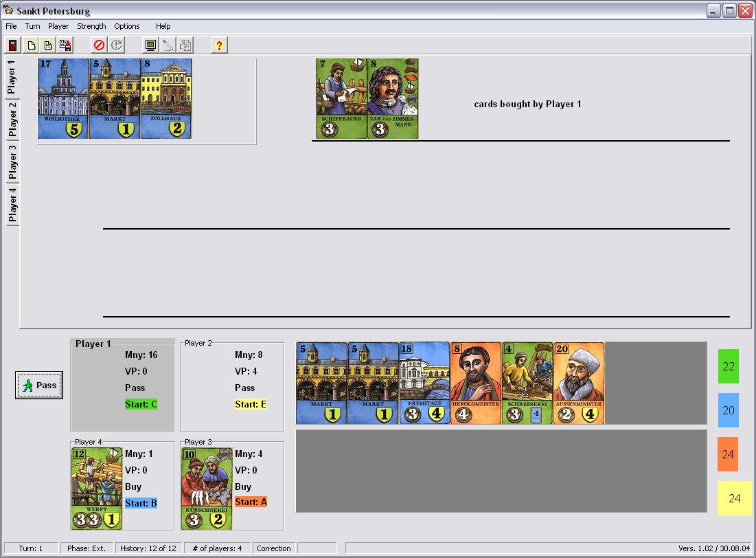Open the Options menu
Screen dimensions: 756x558
click(x=127, y=26)
